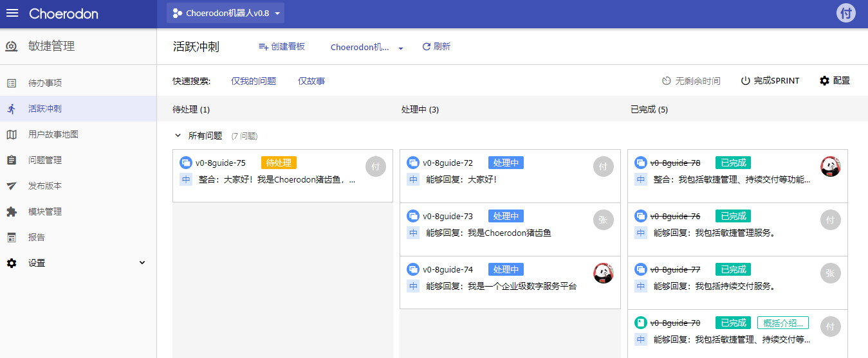Click the 发布版本 paper plane icon
This screenshot has height=358, width=868.
(x=12, y=186)
